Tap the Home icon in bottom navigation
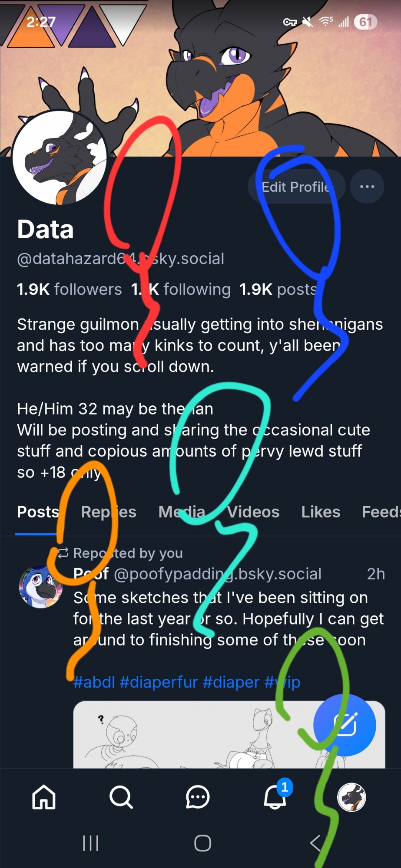Screen dimensions: 401x868 (44, 798)
